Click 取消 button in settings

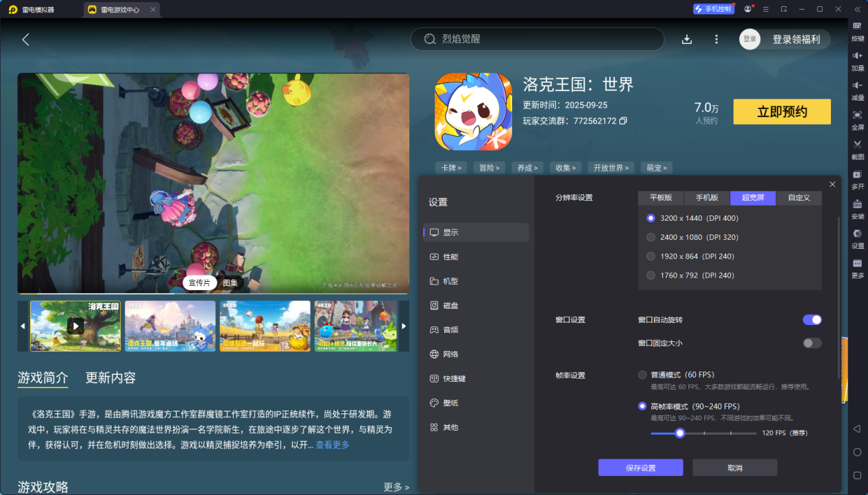click(x=734, y=468)
